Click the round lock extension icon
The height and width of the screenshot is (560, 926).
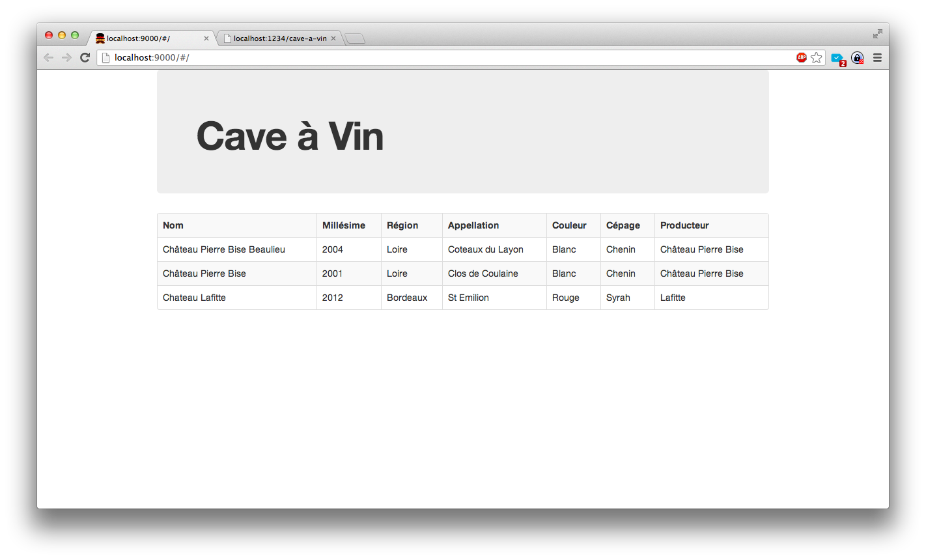click(x=858, y=57)
